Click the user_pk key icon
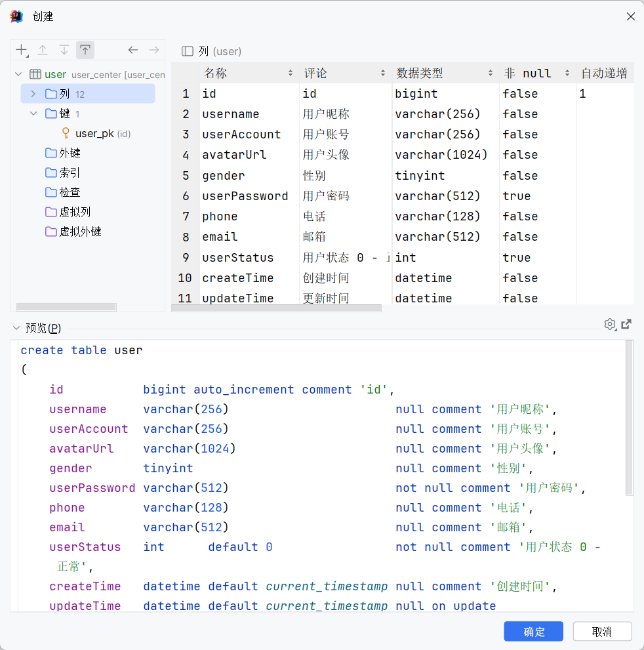 66,133
